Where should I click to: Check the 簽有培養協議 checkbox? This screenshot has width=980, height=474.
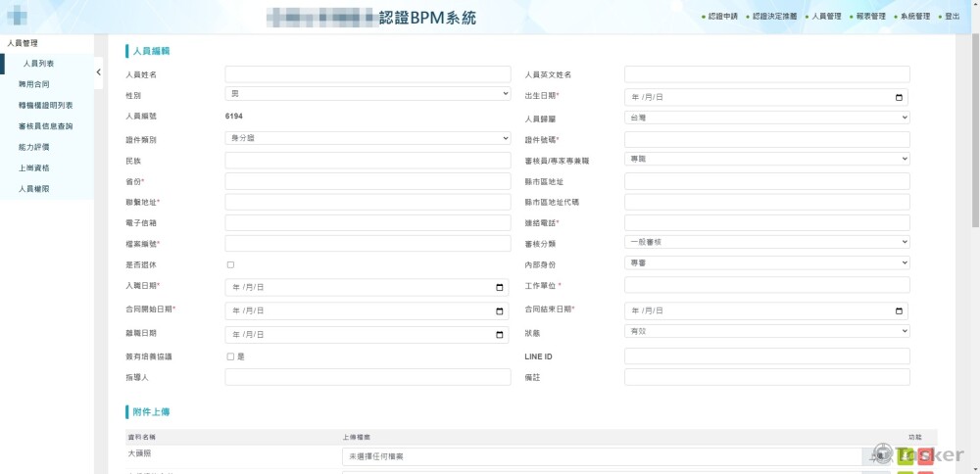coord(230,356)
